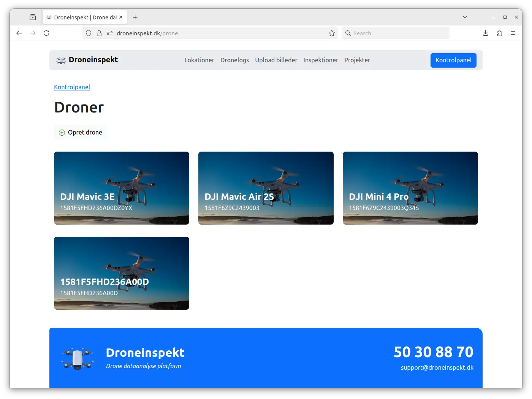Open the browser downloads icon
This screenshot has height=399, width=532.
(x=485, y=33)
